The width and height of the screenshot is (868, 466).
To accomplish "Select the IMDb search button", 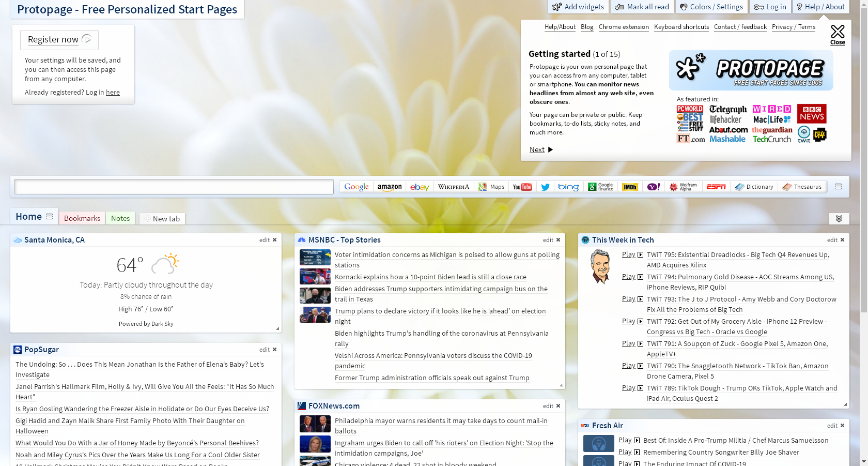I will point(630,187).
